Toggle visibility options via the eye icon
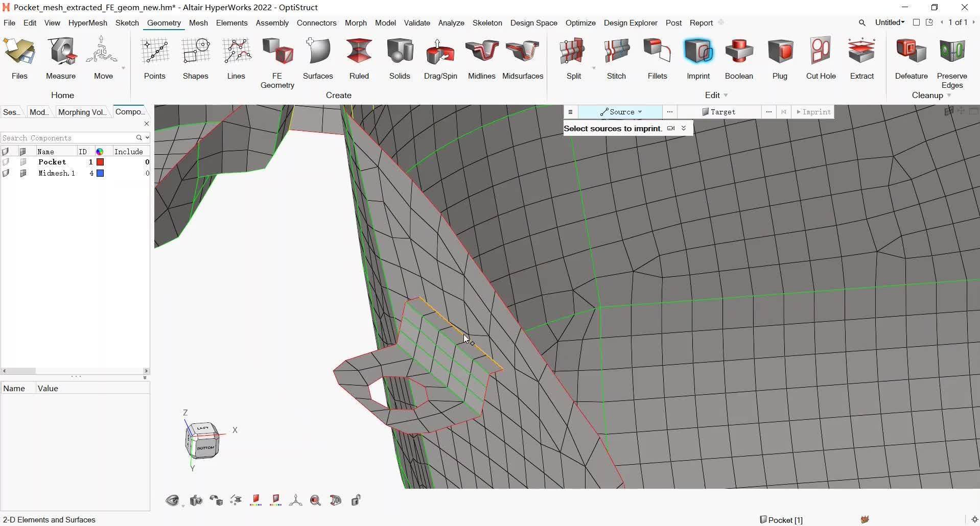The height and width of the screenshot is (526, 980). (173, 500)
